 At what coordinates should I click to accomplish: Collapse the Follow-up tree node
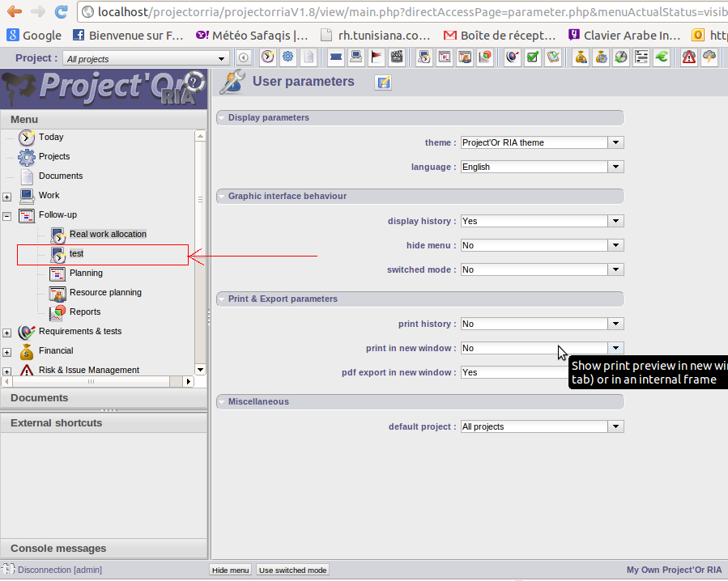[7, 216]
